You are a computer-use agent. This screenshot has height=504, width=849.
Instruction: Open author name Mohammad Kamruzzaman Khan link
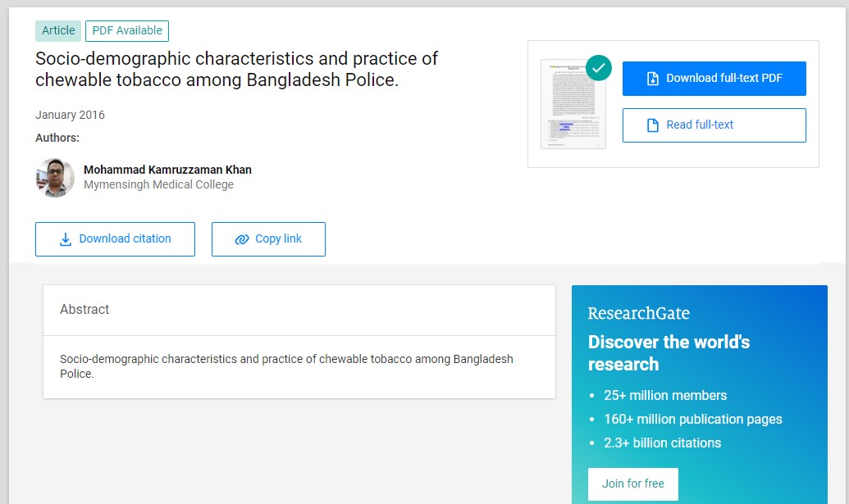click(x=167, y=170)
